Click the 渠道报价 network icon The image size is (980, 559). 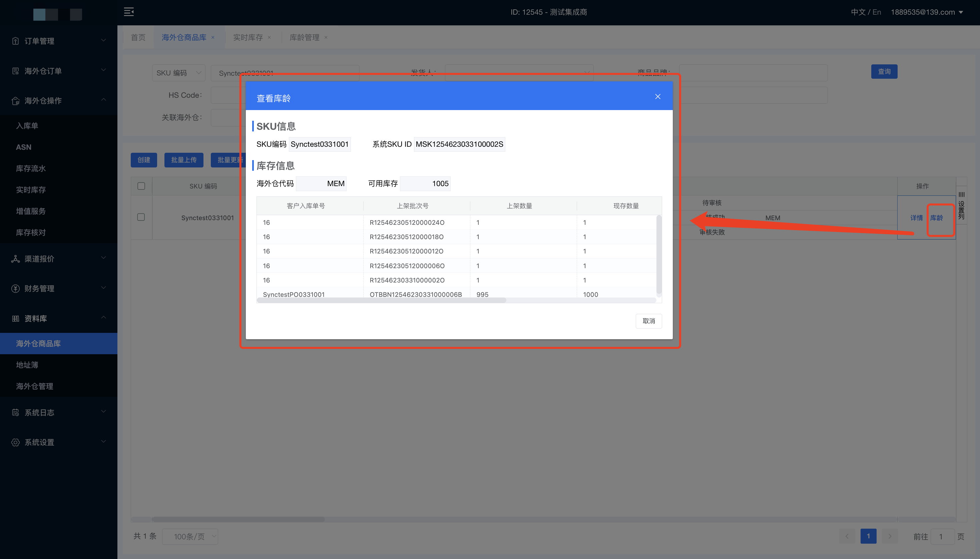[15, 259]
